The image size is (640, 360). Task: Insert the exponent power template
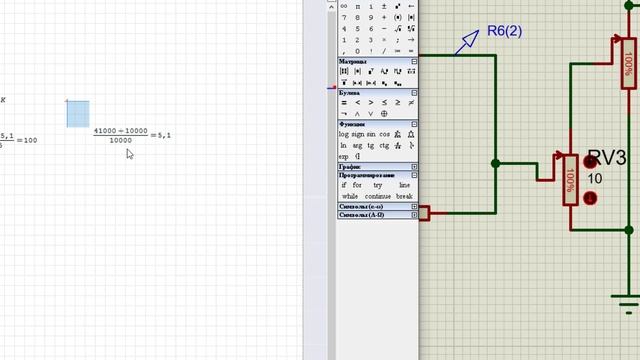pos(398,7)
